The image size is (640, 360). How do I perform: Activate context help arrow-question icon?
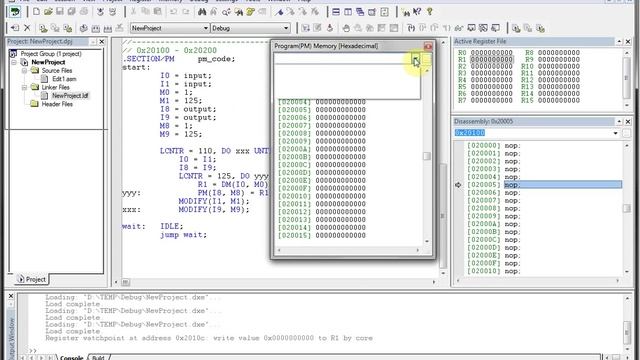[417, 12]
